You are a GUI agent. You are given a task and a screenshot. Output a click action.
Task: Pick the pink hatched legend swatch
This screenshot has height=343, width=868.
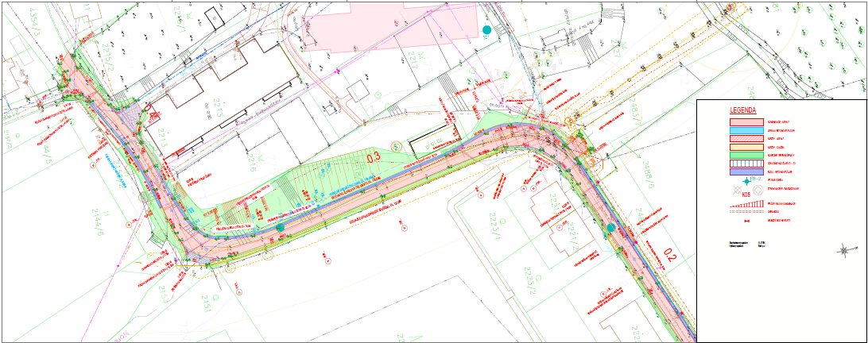point(746,138)
